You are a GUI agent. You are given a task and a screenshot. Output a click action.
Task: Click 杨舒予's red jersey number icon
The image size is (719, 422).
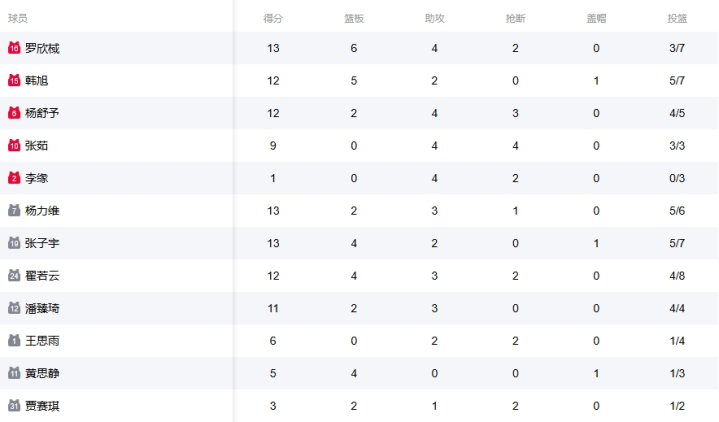click(14, 113)
